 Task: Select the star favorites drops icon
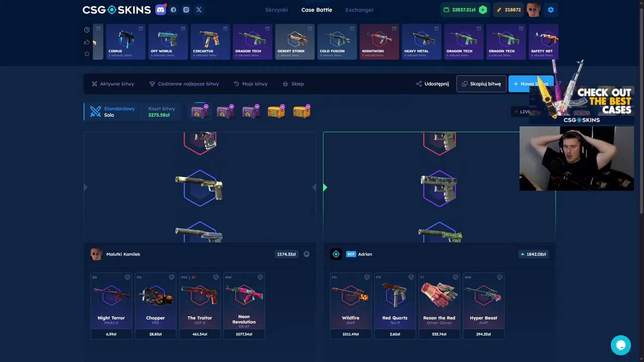pyautogui.click(x=87, y=54)
